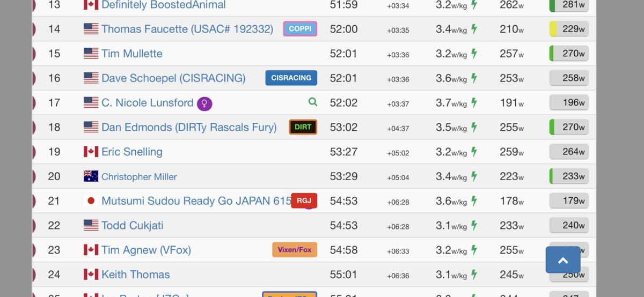Select the green power bolt in Todd Cukjati's row
Screen dimensions: 644x297
click(474, 225)
